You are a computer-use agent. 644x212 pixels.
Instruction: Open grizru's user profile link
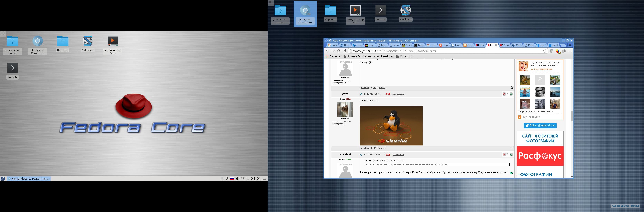(345, 94)
